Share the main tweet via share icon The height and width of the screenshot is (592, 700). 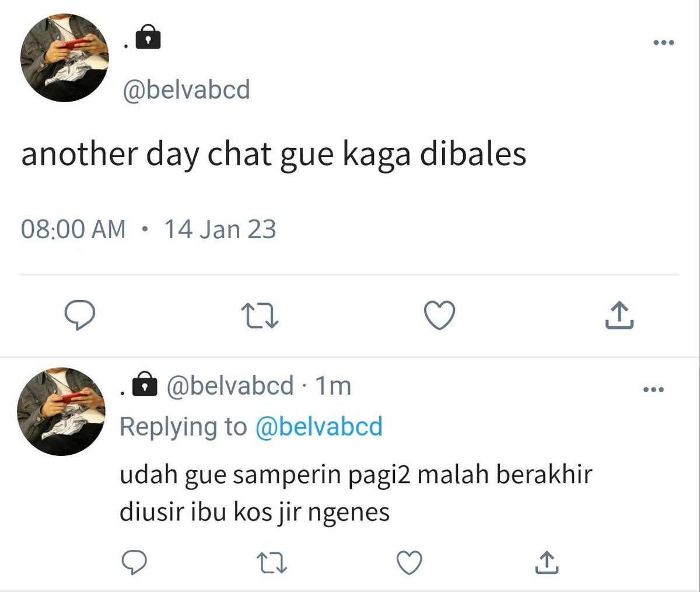tap(618, 315)
